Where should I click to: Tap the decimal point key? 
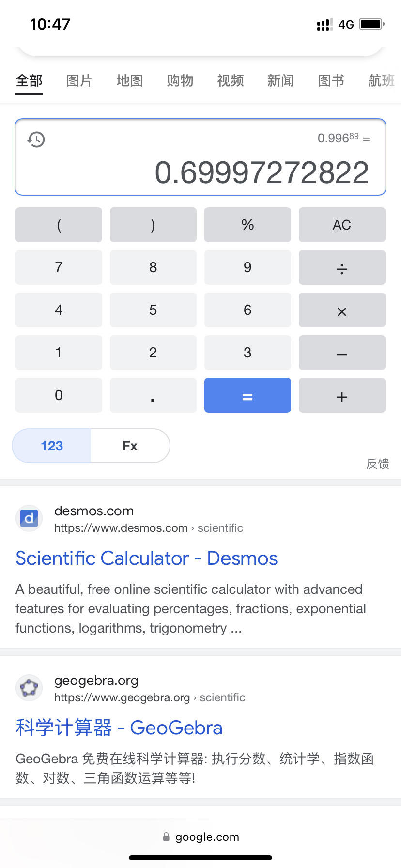click(x=153, y=395)
